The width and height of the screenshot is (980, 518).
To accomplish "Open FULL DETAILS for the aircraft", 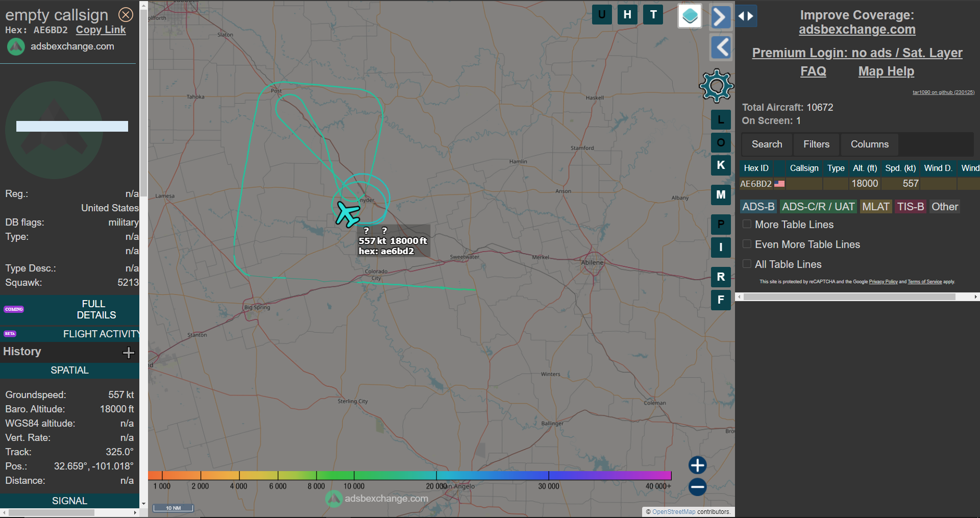I will [96, 309].
